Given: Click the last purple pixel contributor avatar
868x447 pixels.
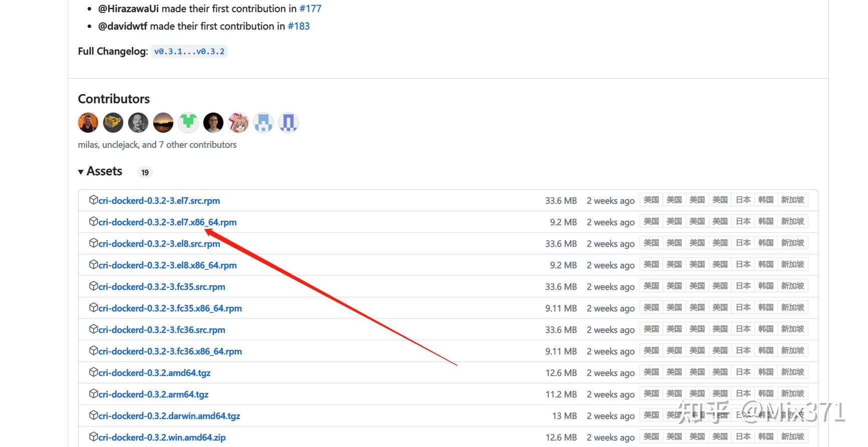Looking at the screenshot, I should coord(288,123).
